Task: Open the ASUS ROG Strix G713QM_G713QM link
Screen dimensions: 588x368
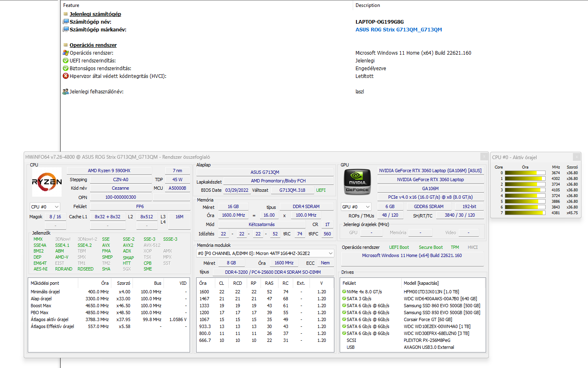Action: pyautogui.click(x=398, y=29)
